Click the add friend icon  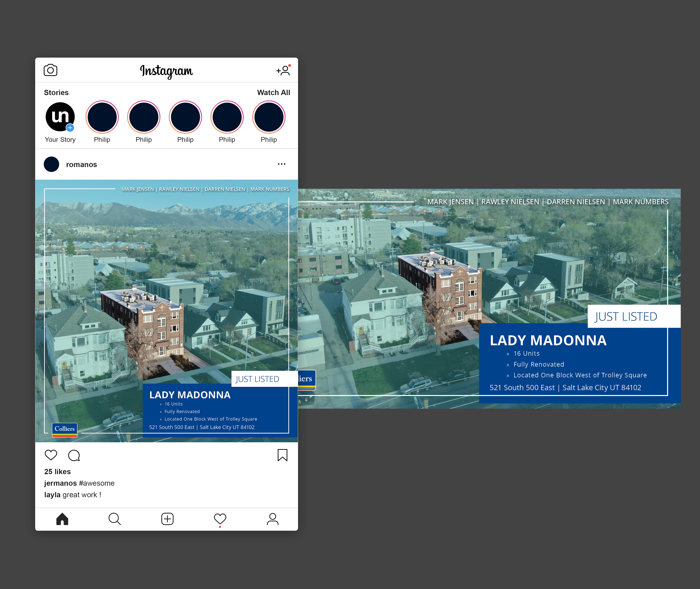(x=283, y=70)
